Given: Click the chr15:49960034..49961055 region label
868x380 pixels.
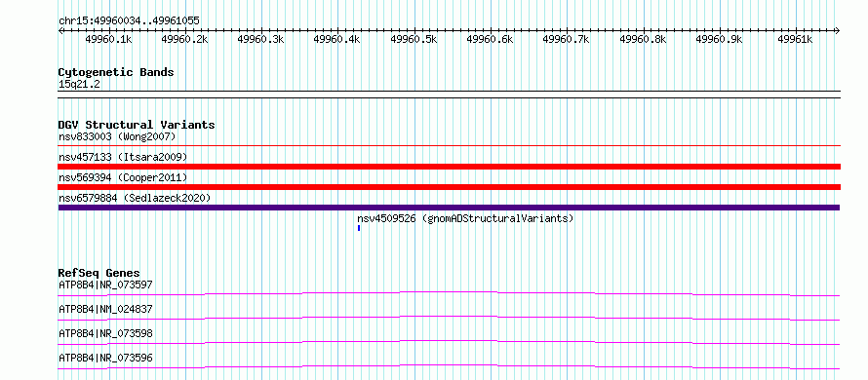Looking at the screenshot, I should tap(129, 21).
